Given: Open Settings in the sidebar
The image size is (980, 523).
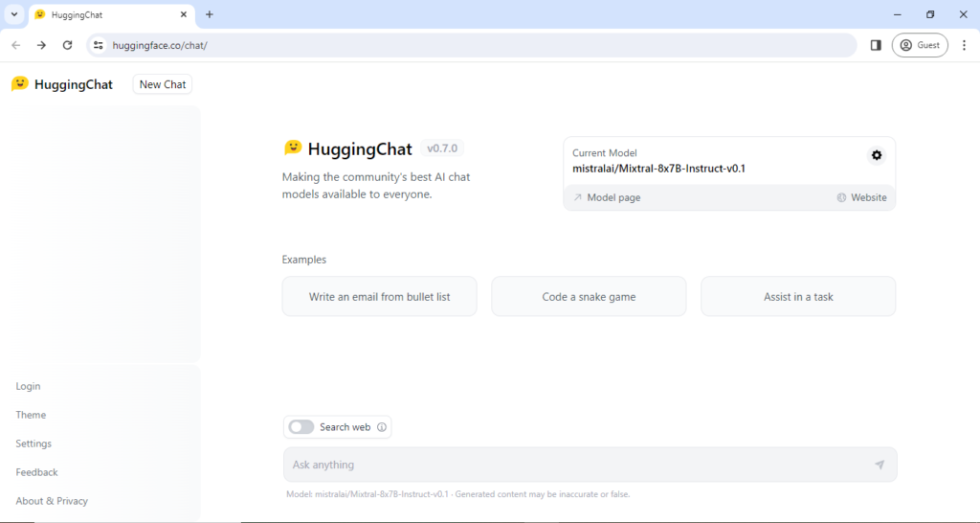Looking at the screenshot, I should (x=33, y=443).
